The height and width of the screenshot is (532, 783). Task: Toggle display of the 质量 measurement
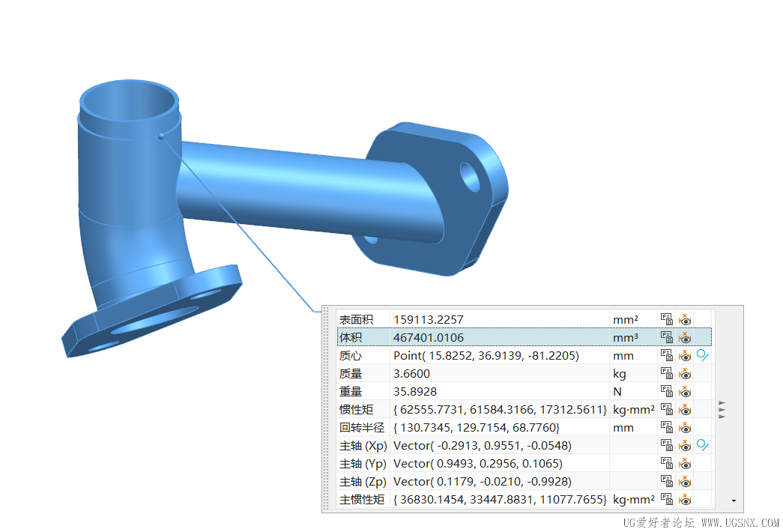pyautogui.click(x=685, y=373)
